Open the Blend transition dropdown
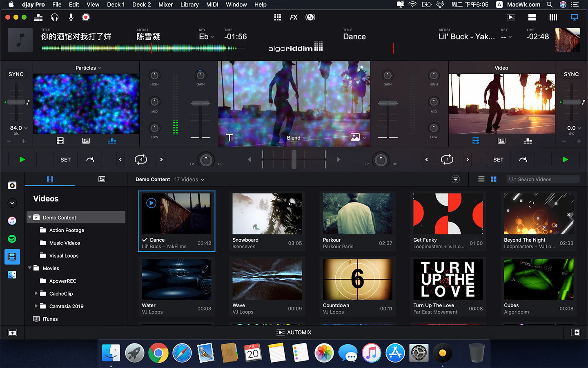Screen dimensions: 588x368 (296, 138)
